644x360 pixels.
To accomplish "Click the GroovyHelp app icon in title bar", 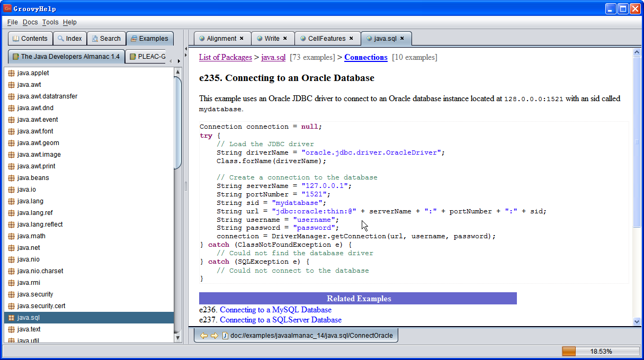I will tap(7, 8).
